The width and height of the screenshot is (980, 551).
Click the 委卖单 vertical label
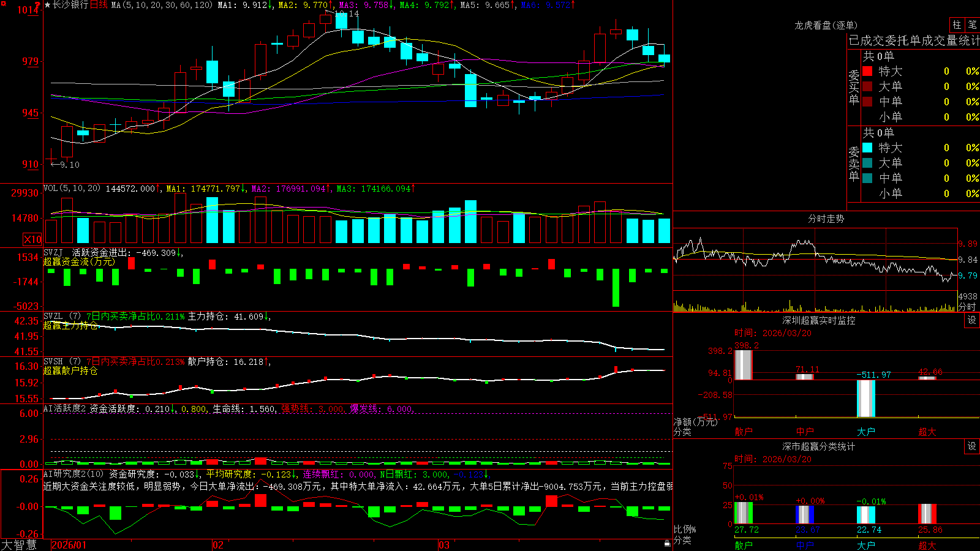854,164
